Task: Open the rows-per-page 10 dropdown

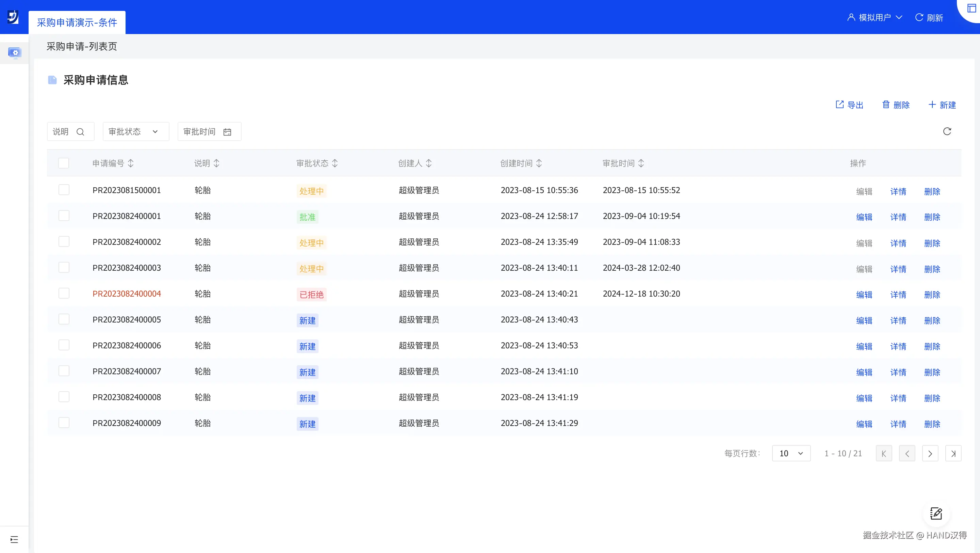Action: [x=791, y=453]
